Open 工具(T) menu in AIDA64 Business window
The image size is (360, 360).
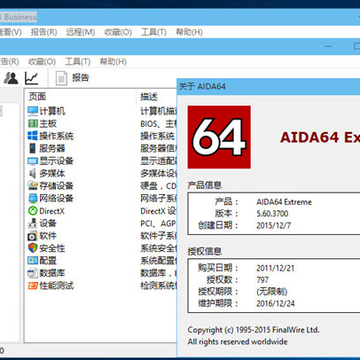tap(153, 32)
